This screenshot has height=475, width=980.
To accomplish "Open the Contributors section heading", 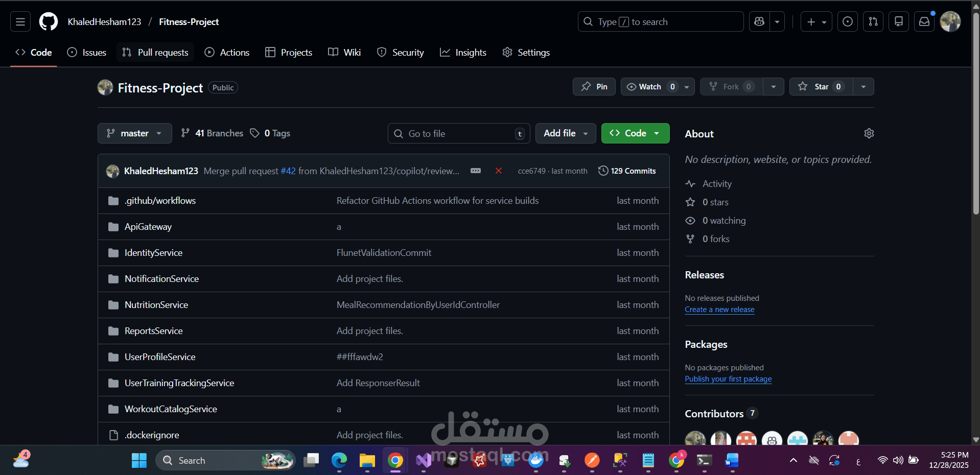I will pyautogui.click(x=714, y=414).
